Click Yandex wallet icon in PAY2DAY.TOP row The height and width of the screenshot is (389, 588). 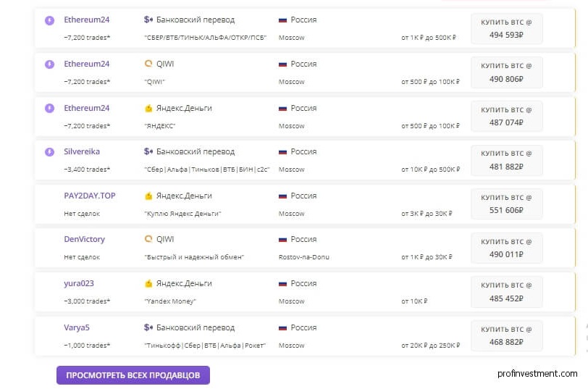point(148,196)
